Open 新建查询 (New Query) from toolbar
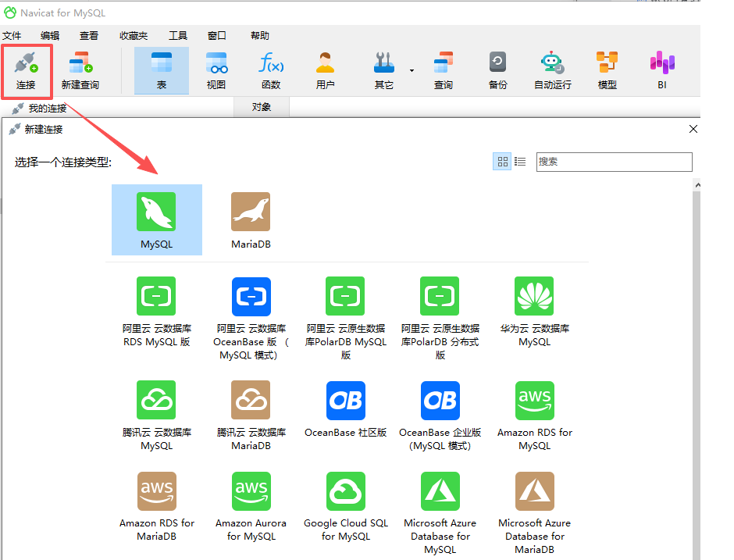Viewport: 734px width, 560px height. coord(80,70)
